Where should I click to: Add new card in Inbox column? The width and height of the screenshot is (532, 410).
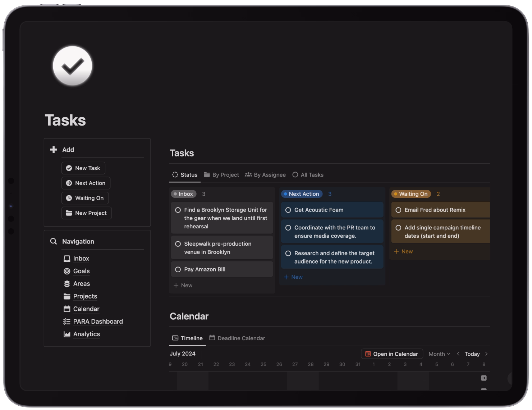tap(183, 285)
